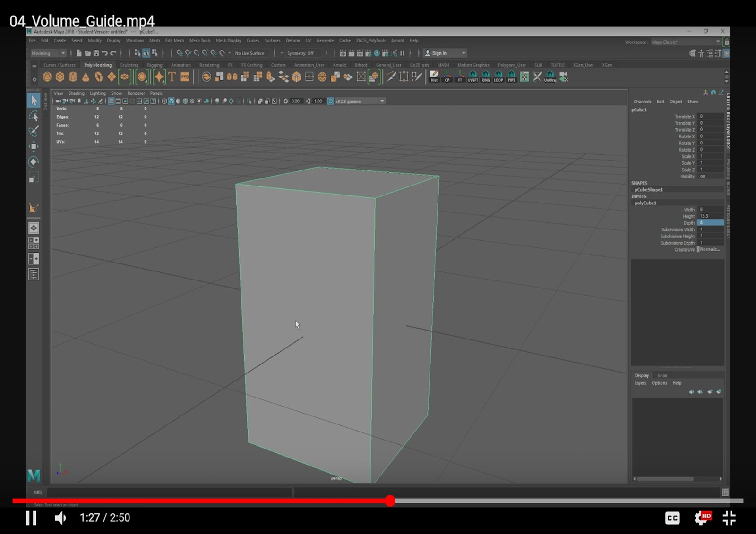Click the PIPE icon on the shelf

(511, 76)
